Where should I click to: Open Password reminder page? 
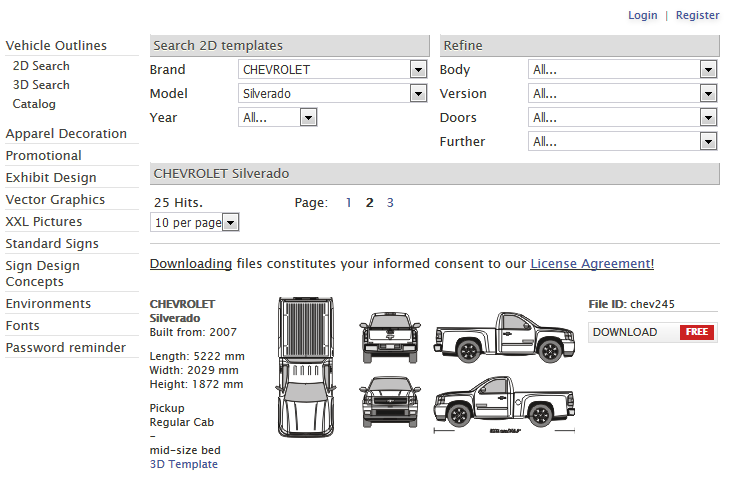point(66,348)
